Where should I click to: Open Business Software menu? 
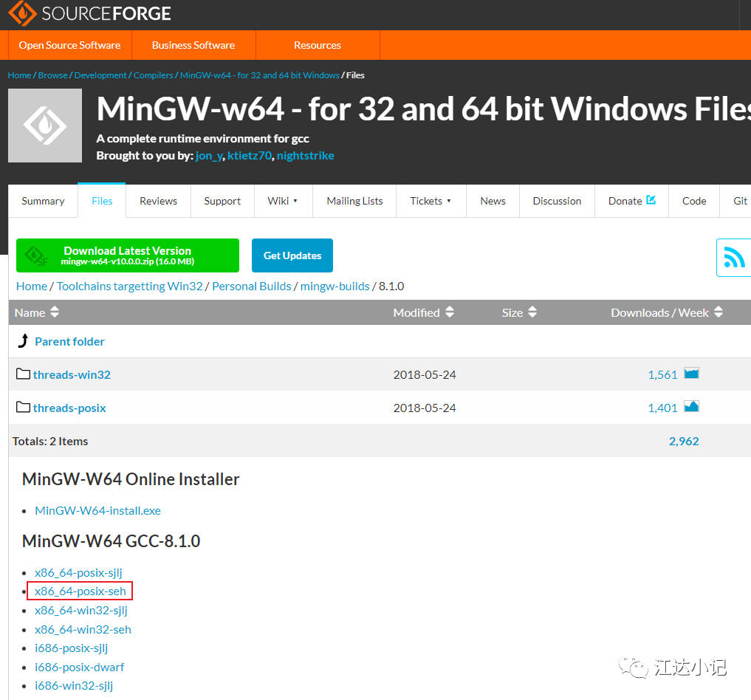(x=193, y=45)
